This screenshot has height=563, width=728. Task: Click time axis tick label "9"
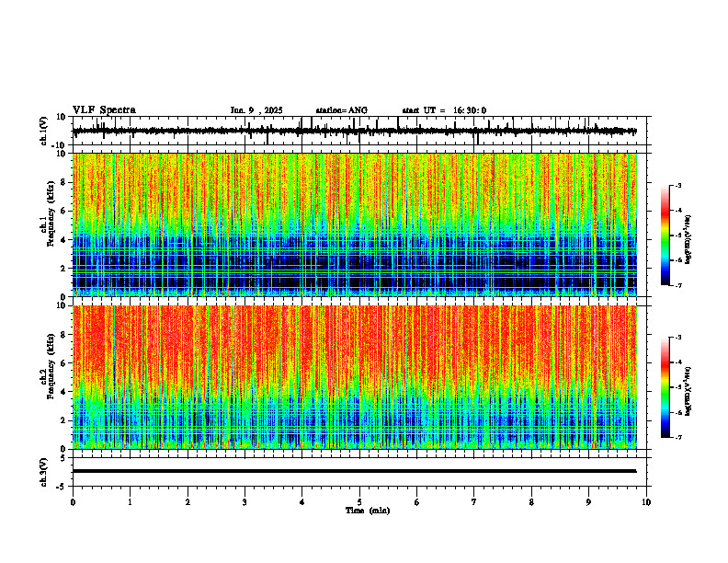(x=588, y=502)
